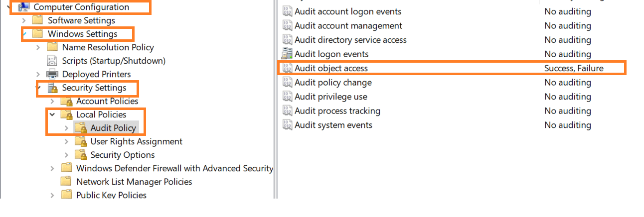Click the Account Policies folder icon
This screenshot has height=217, width=644.
[x=66, y=101]
